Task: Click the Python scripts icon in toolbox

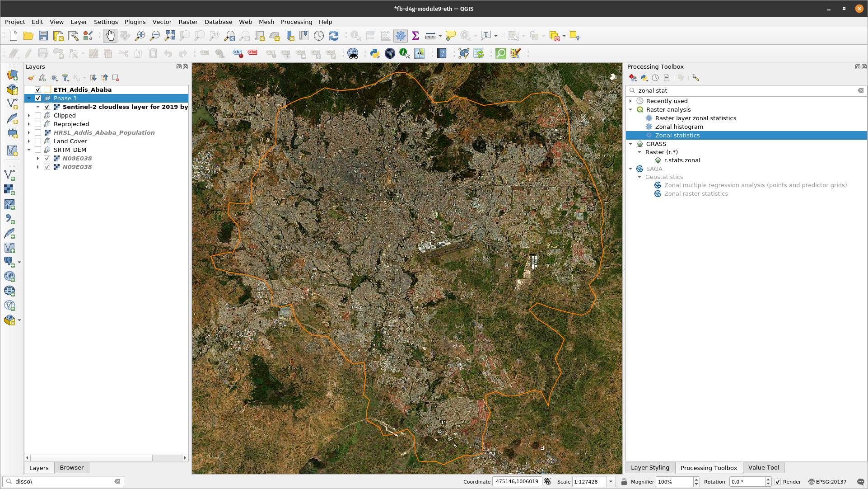Action: (x=644, y=78)
